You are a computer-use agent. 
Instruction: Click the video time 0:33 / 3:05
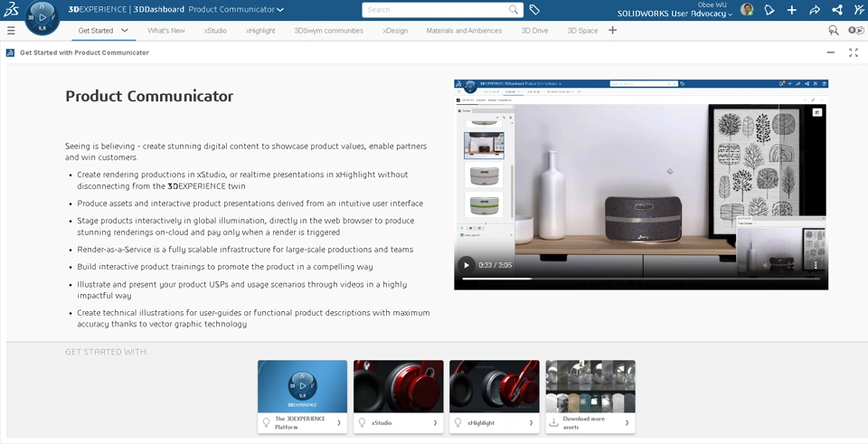point(495,265)
